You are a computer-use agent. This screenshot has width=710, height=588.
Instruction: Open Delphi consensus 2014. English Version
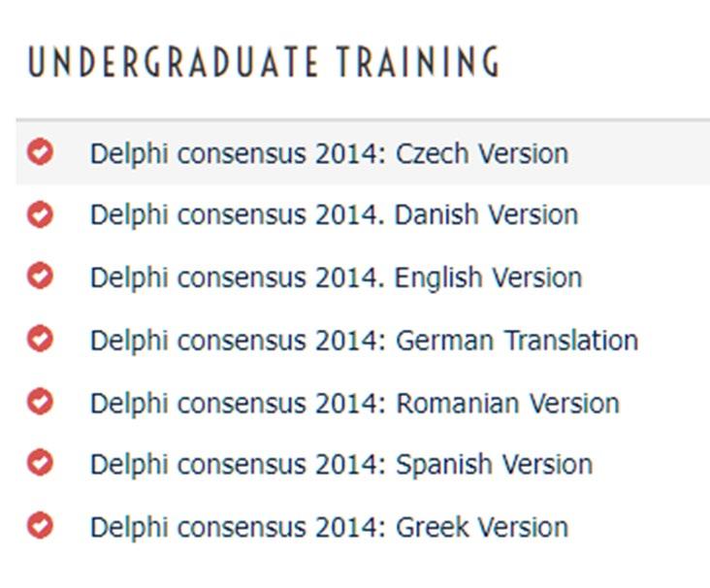click(x=336, y=278)
